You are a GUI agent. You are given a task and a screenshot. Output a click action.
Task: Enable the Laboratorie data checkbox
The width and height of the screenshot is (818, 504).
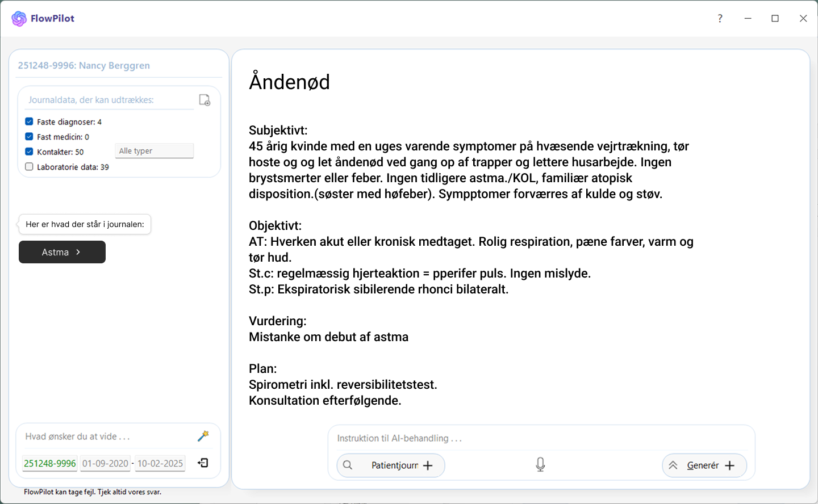(29, 167)
